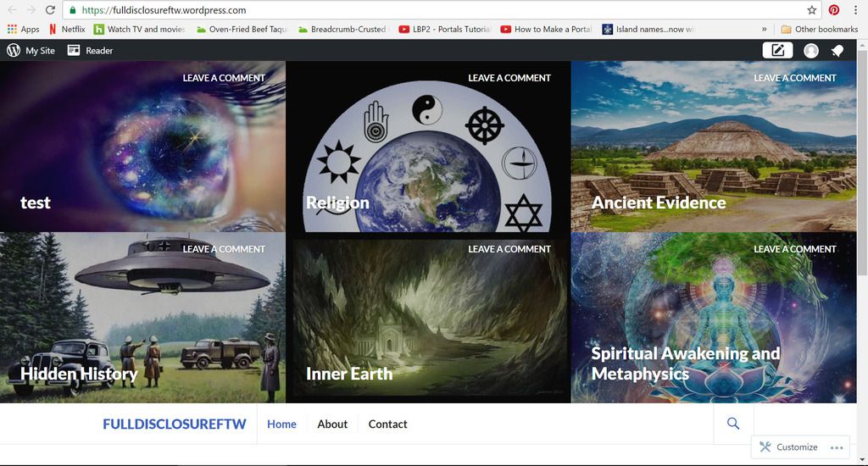Screen dimensions: 868x466
Task: Go to the About menu item
Action: (x=332, y=424)
